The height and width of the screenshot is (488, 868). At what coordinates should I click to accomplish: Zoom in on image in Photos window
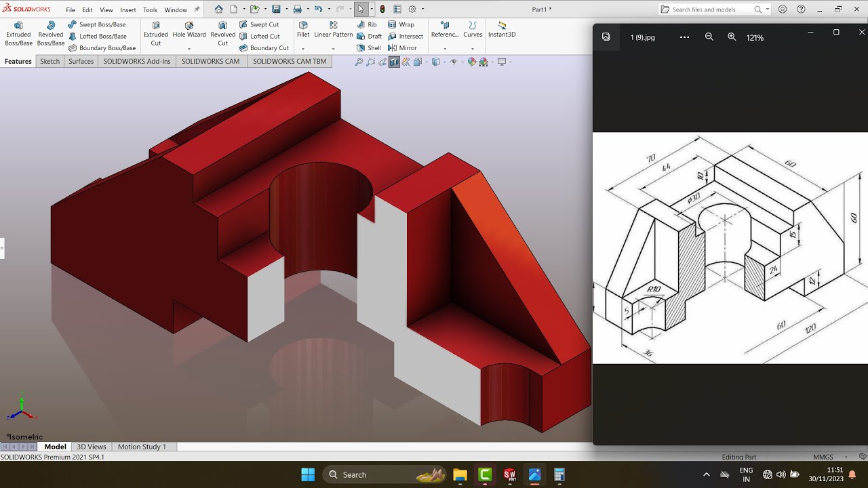tap(732, 37)
